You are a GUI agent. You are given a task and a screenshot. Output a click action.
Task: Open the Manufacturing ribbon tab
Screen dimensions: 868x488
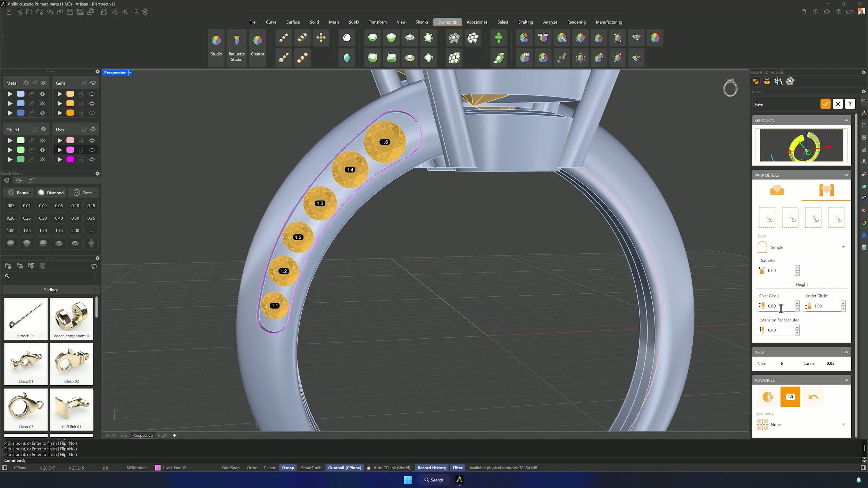pos(609,22)
